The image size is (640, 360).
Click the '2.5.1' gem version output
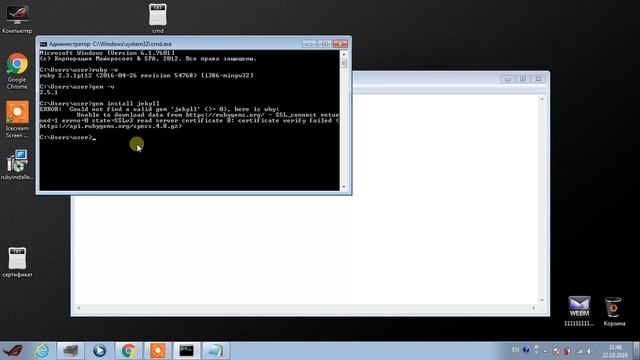point(49,92)
